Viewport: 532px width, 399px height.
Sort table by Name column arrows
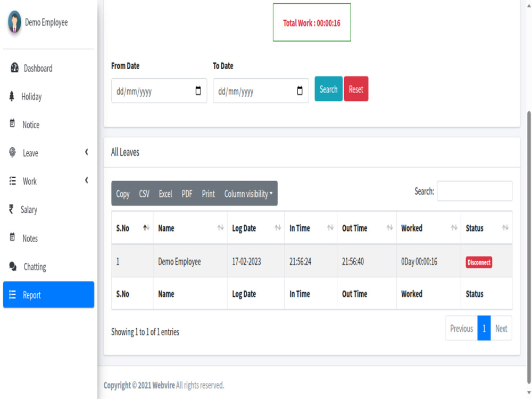point(221,228)
